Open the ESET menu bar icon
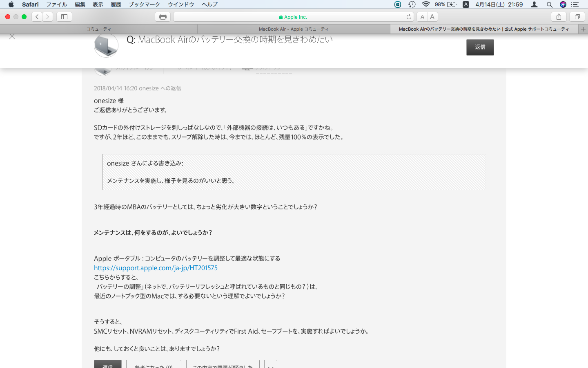 point(398,4)
